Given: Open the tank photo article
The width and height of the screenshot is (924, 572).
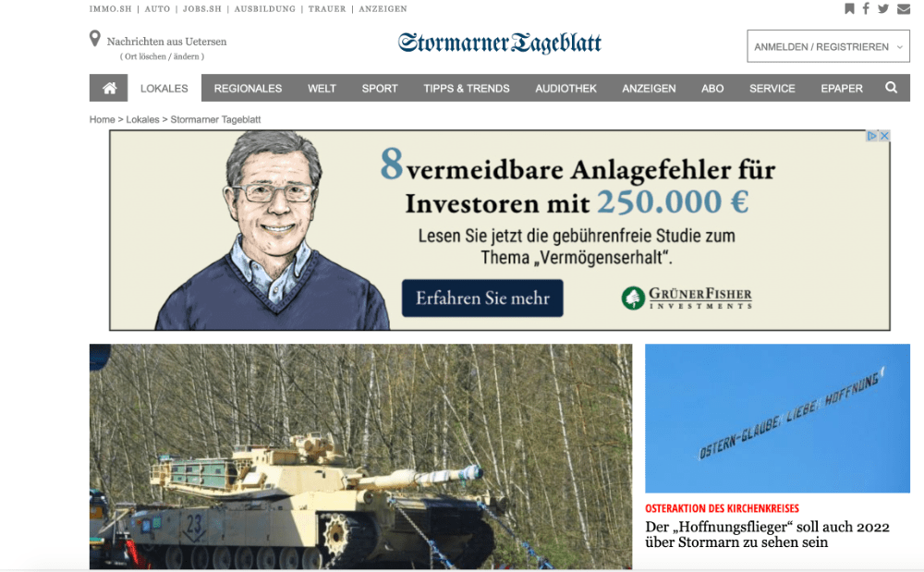Looking at the screenshot, I should point(360,456).
